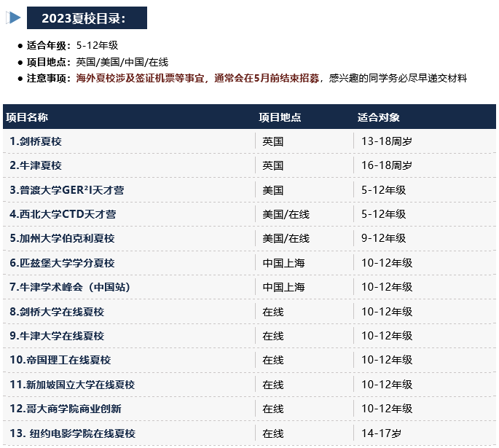
Task: Click 10-12年级 in the 牛津学术峰会 row
Action: (387, 287)
